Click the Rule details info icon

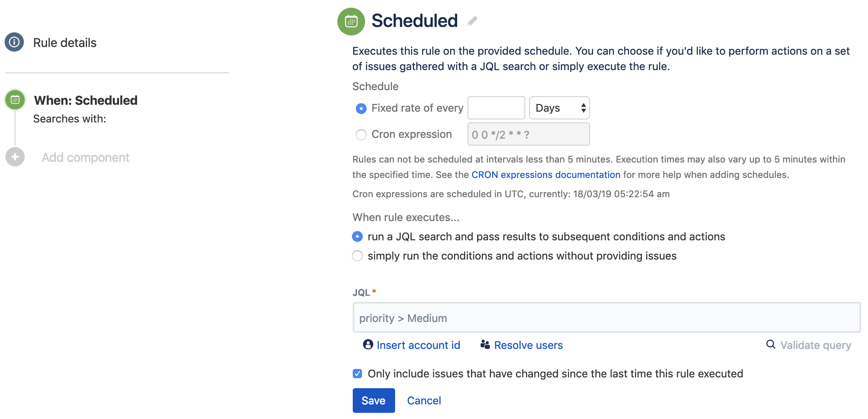[x=14, y=42]
